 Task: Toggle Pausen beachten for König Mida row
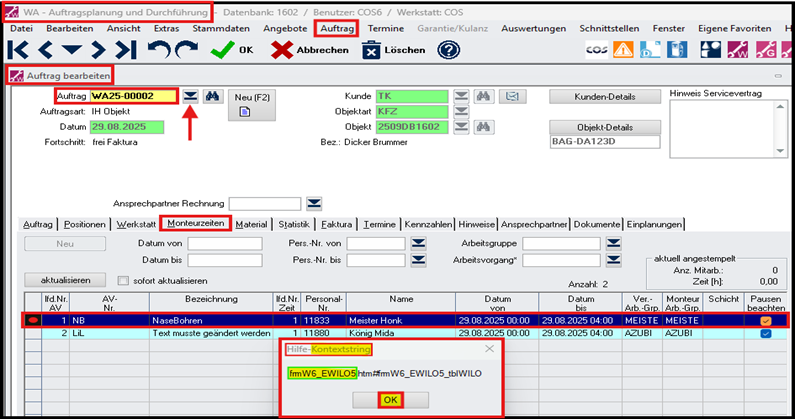pyautogui.click(x=765, y=334)
